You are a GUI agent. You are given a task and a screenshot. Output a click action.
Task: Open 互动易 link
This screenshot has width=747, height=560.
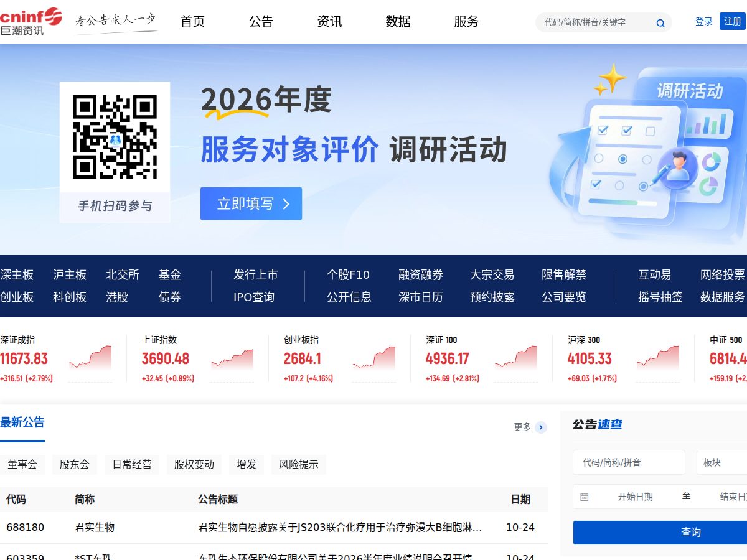[x=655, y=274]
